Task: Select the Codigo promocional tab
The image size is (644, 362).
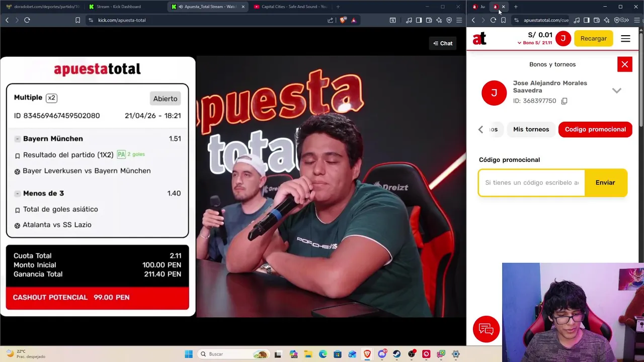Action: pos(595,129)
